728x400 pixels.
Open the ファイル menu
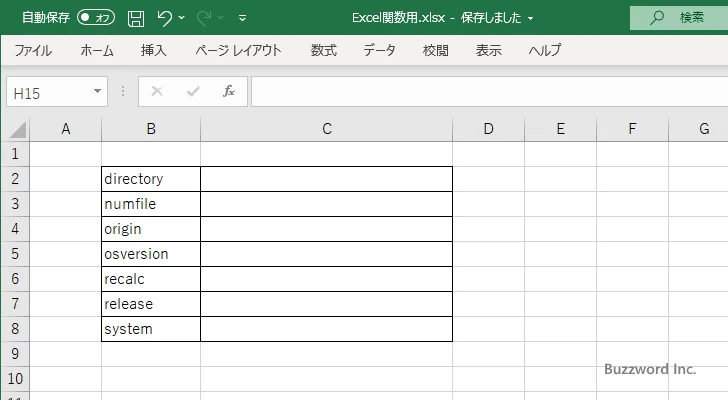(x=33, y=50)
